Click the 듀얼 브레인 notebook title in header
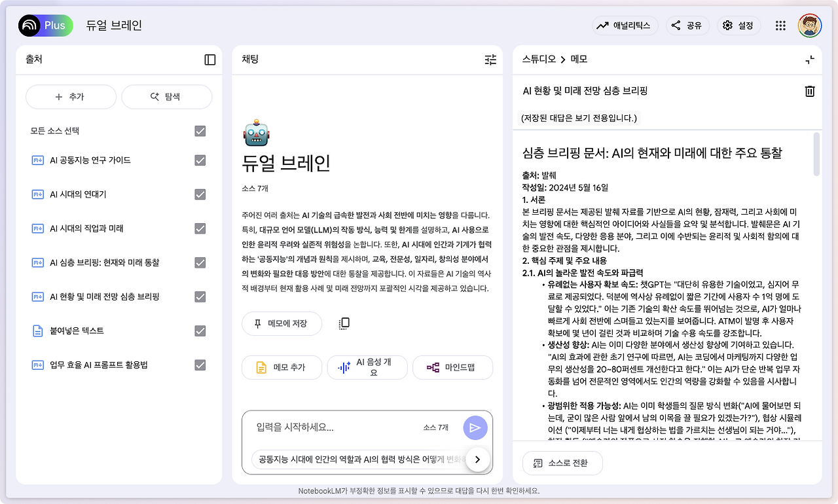Image resolution: width=838 pixels, height=504 pixels. 114,26
